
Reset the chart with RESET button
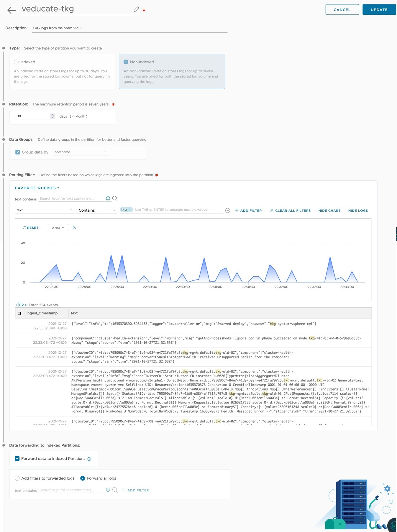[x=31, y=228]
